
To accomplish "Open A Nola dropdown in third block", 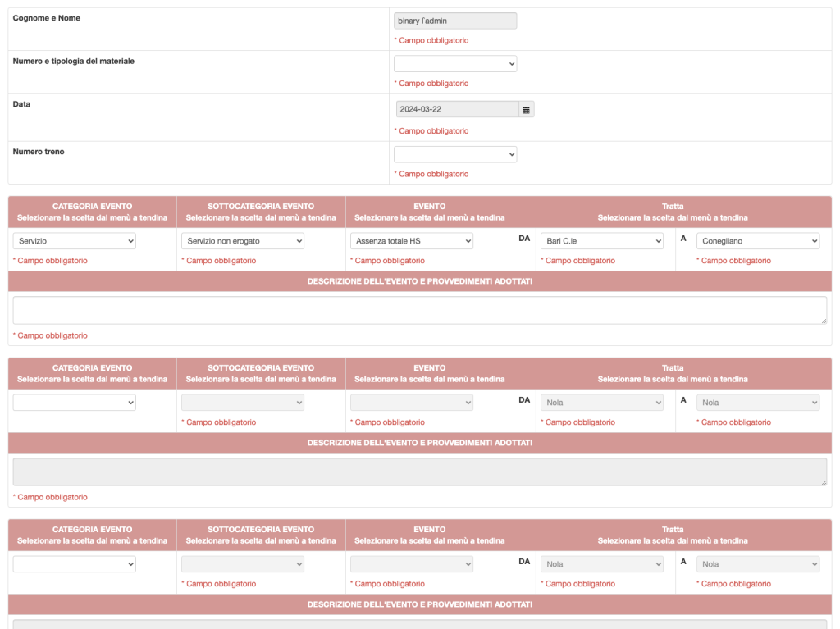I will [758, 564].
